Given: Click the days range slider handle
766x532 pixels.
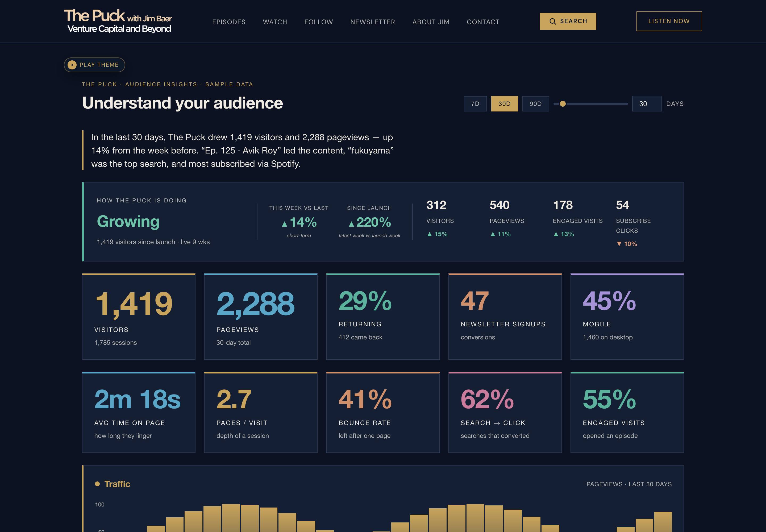Looking at the screenshot, I should (x=562, y=104).
